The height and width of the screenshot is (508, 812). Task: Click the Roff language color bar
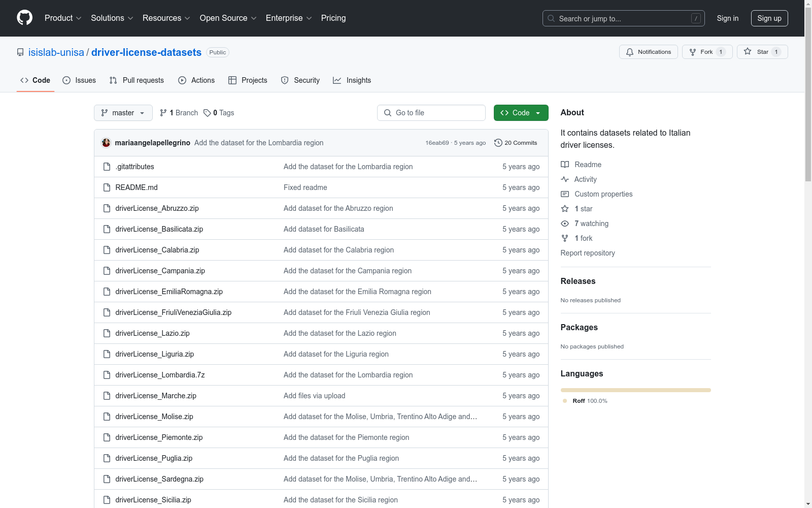pyautogui.click(x=636, y=390)
